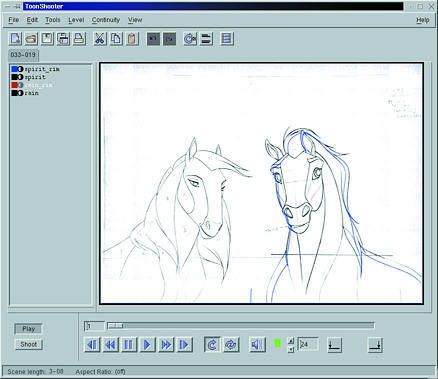Click the Open folder toolbar icon

pos(31,39)
